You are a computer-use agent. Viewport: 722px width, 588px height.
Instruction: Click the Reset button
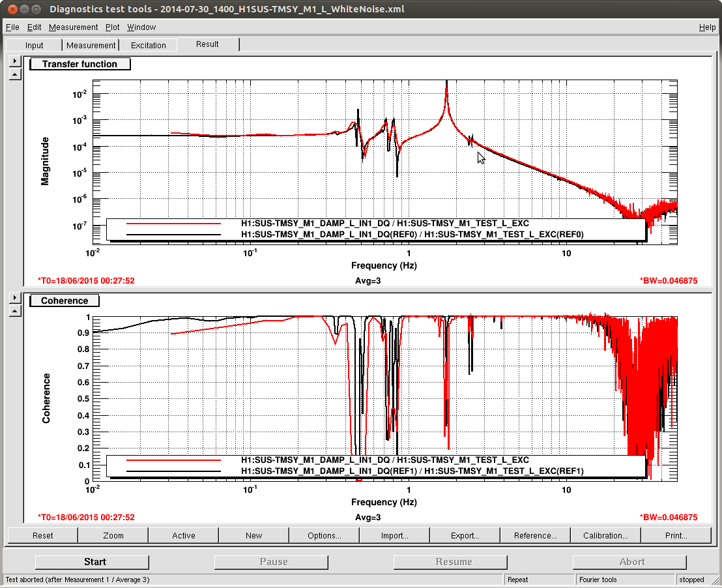43,535
